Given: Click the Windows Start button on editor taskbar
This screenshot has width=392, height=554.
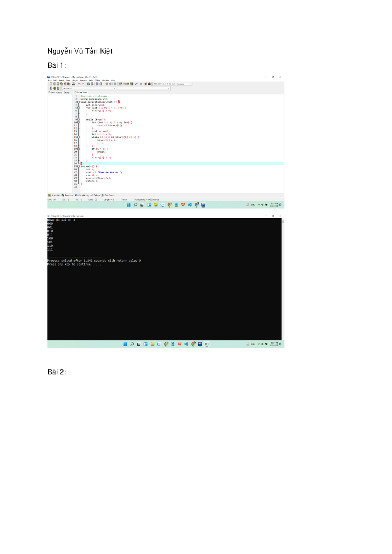Looking at the screenshot, I should pyautogui.click(x=129, y=205).
